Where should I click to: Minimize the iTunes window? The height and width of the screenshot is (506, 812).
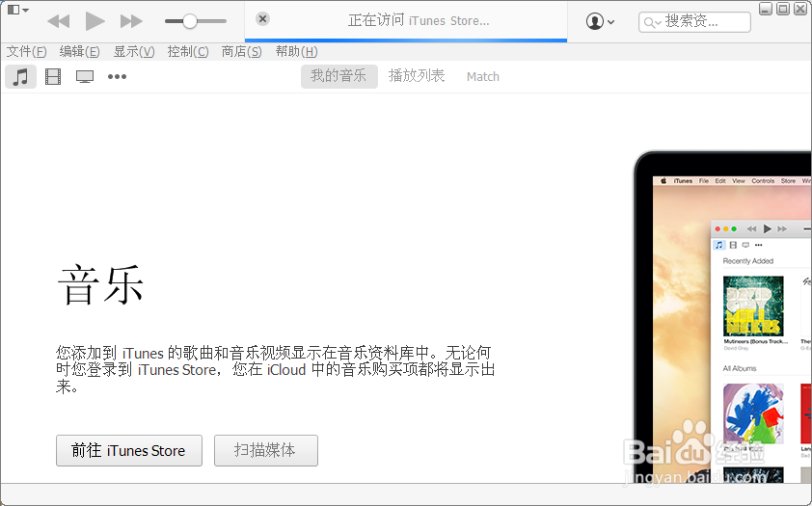pyautogui.click(x=766, y=9)
